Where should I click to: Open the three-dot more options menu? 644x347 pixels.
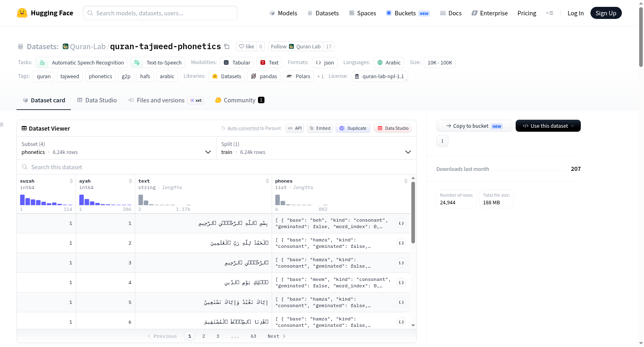pos(442,141)
